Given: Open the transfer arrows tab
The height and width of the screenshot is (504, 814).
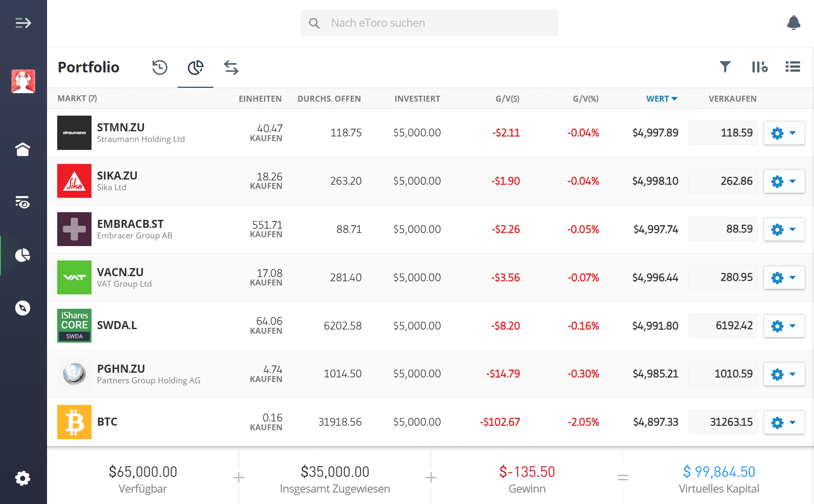Looking at the screenshot, I should 231,67.
